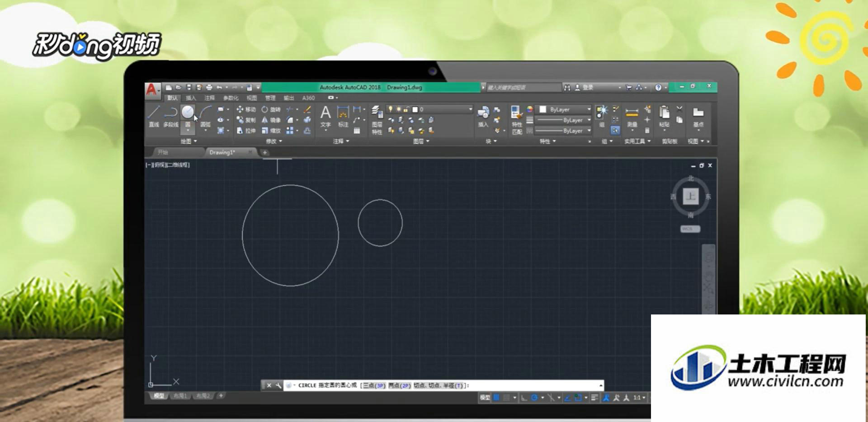
Task: Expand the Layers (图层) panel
Action: (421, 141)
